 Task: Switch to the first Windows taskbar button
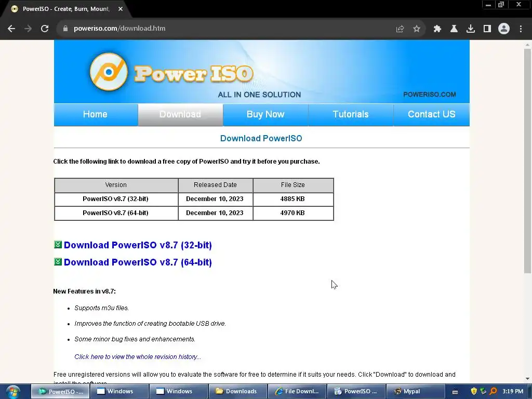120,392
